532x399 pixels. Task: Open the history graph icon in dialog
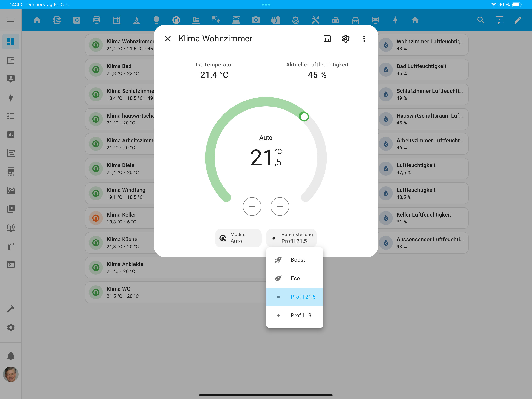click(x=327, y=38)
